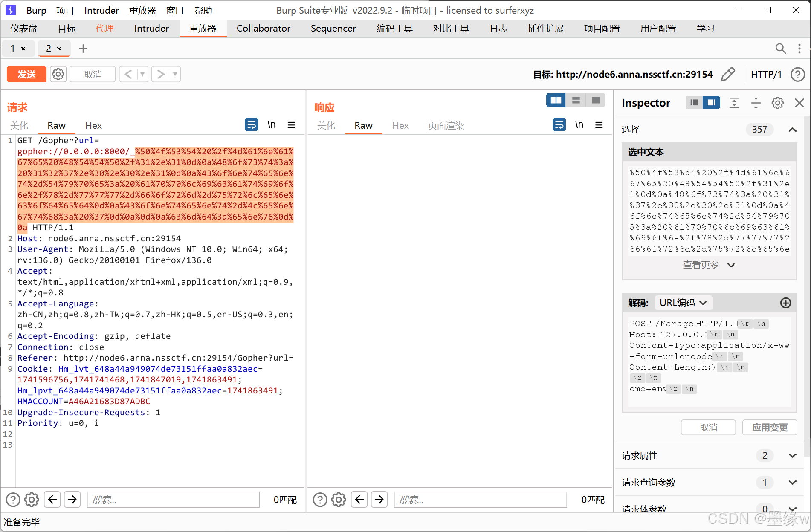Image resolution: width=811 pixels, height=532 pixels.
Task: Dock Inspector panel on the left side
Action: point(694,103)
